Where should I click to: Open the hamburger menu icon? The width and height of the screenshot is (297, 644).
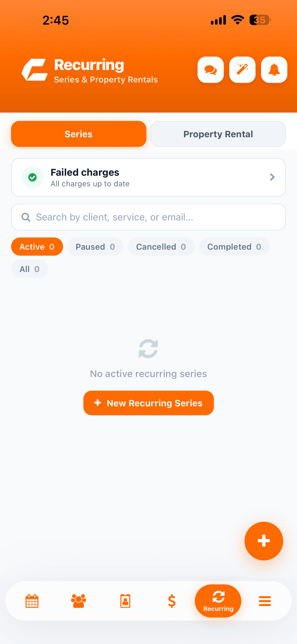pyautogui.click(x=265, y=601)
